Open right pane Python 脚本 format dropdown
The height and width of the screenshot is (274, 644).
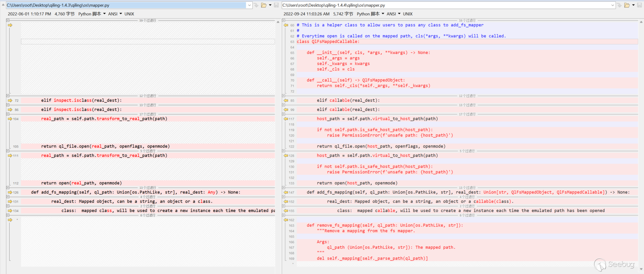(371, 14)
